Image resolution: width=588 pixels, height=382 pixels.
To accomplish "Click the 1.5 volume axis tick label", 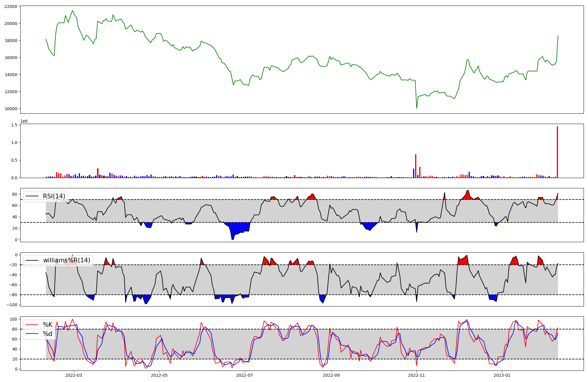I will click(x=14, y=125).
